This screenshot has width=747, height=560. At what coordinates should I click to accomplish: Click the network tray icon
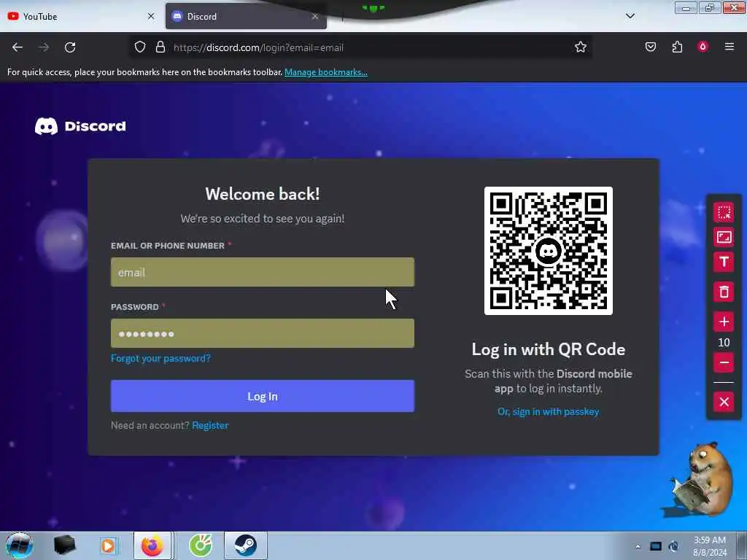tap(673, 546)
